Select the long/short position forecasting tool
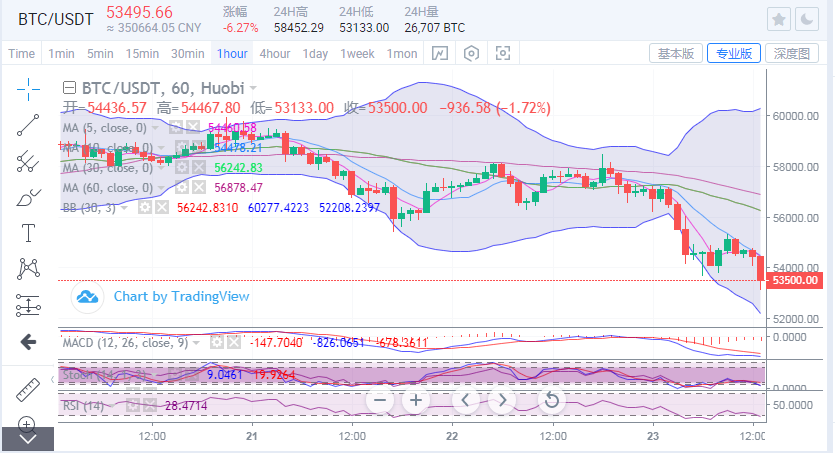The image size is (835, 453). [28, 306]
